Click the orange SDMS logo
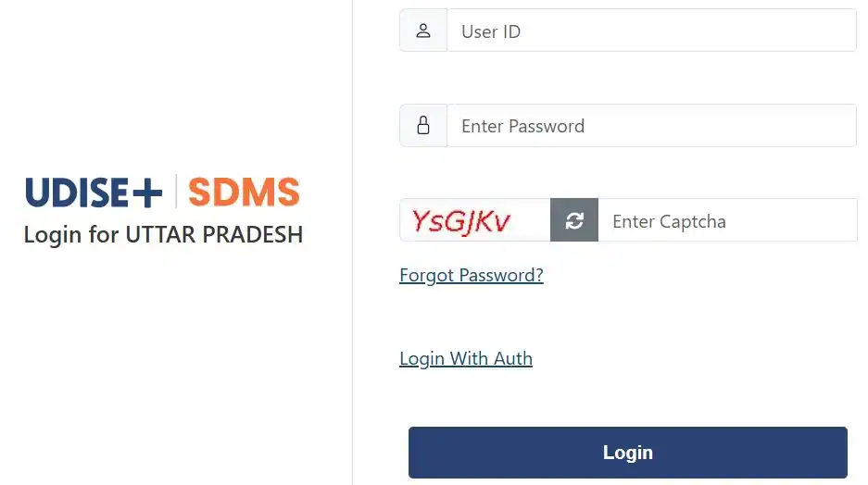868x485 pixels. click(244, 193)
